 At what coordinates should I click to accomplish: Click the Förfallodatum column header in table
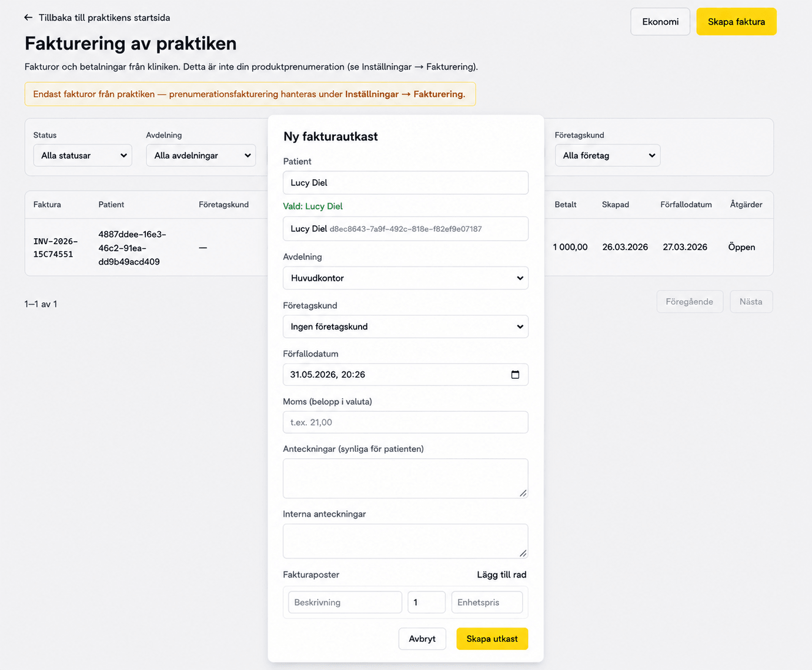(686, 205)
